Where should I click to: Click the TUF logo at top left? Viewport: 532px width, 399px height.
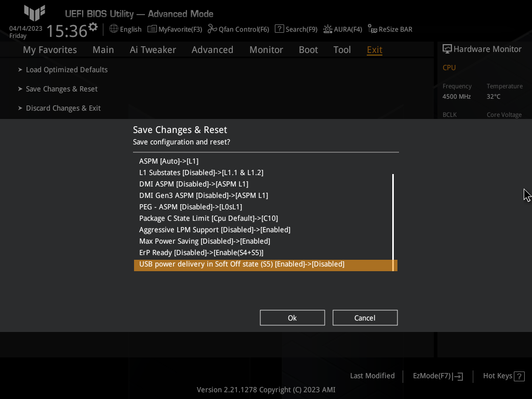34,13
